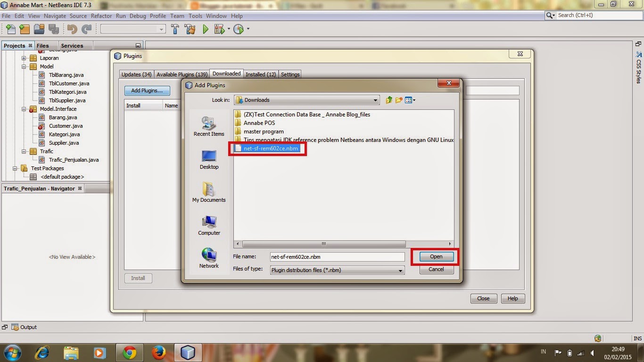Open the view menu dropdown in file chooser

coord(410,100)
